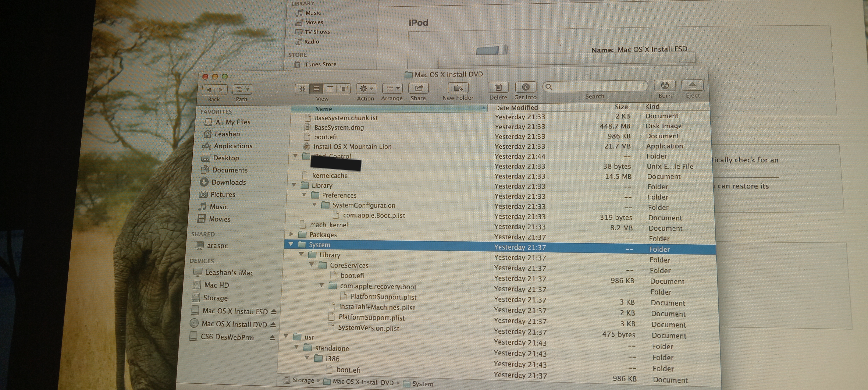Open TV Shows in the iTunes sidebar

tap(312, 32)
